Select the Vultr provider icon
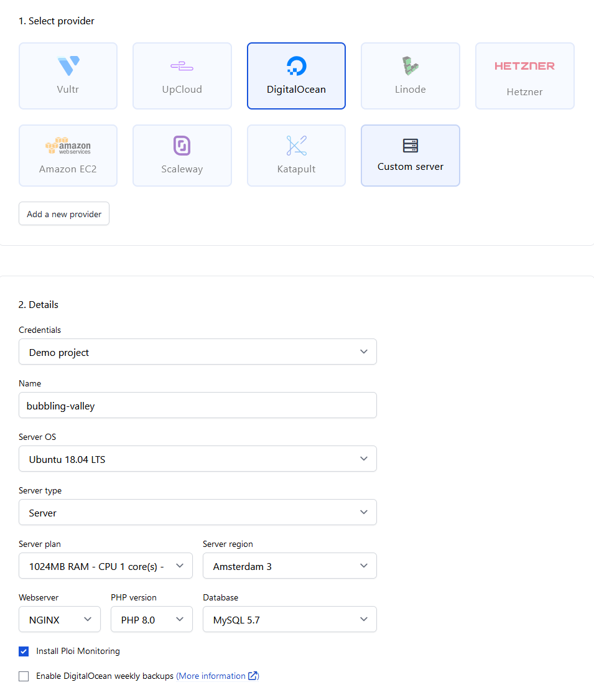Viewport: 594px width, 700px height. (x=68, y=66)
